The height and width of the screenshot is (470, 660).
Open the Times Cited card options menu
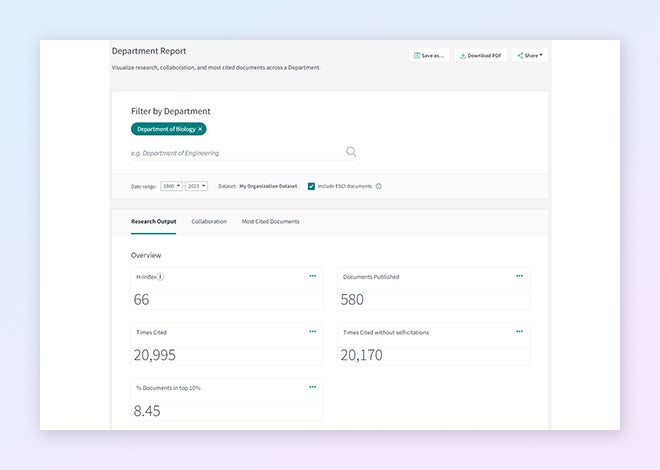(x=312, y=331)
